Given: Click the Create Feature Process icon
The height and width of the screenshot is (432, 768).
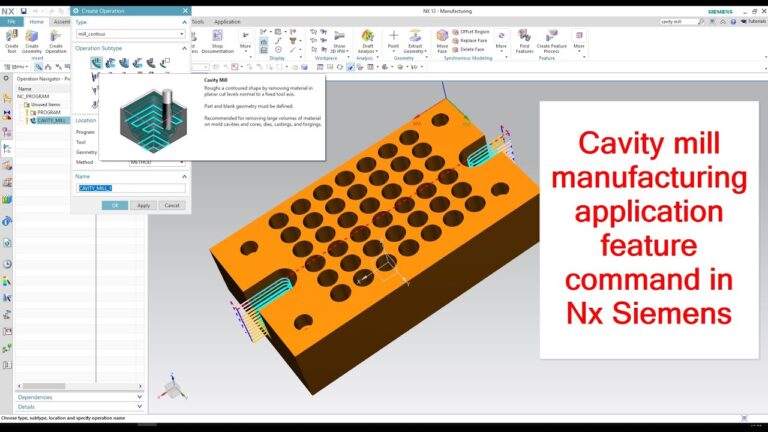Looking at the screenshot, I should [x=552, y=41].
